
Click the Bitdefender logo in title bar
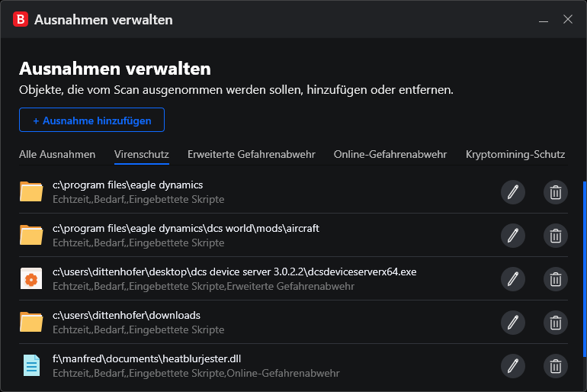click(21, 20)
